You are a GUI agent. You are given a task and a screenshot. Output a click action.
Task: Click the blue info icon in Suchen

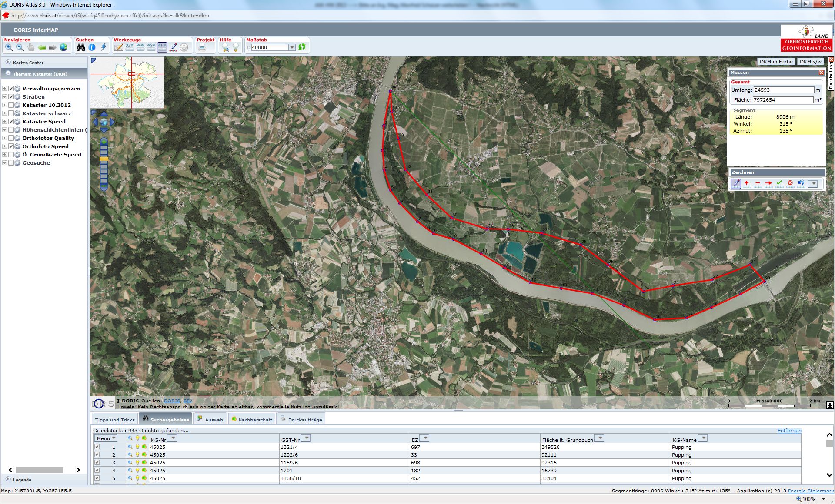coord(92,47)
